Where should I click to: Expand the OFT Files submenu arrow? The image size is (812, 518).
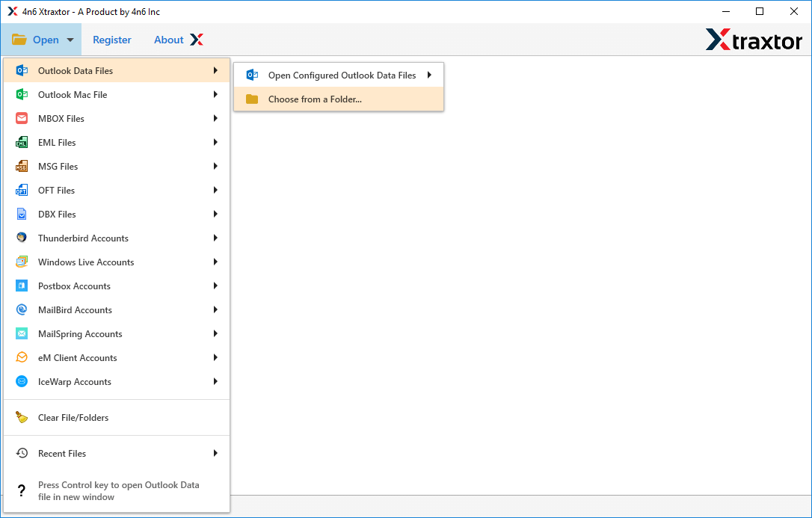point(215,191)
